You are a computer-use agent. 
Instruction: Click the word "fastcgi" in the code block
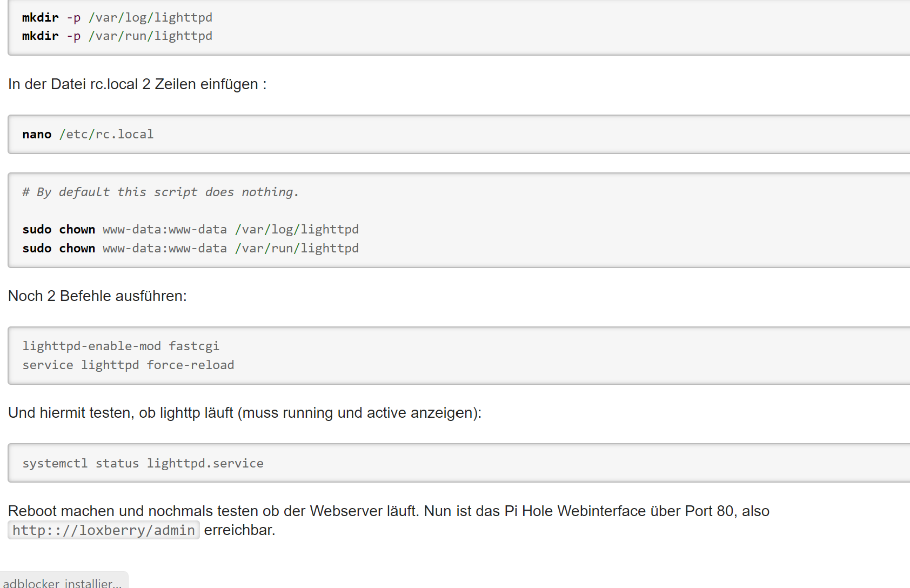tap(194, 346)
